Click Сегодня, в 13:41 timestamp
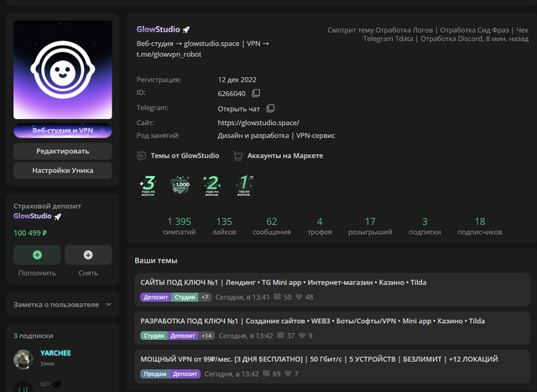Image resolution: width=537 pixels, height=392 pixels. click(x=242, y=297)
